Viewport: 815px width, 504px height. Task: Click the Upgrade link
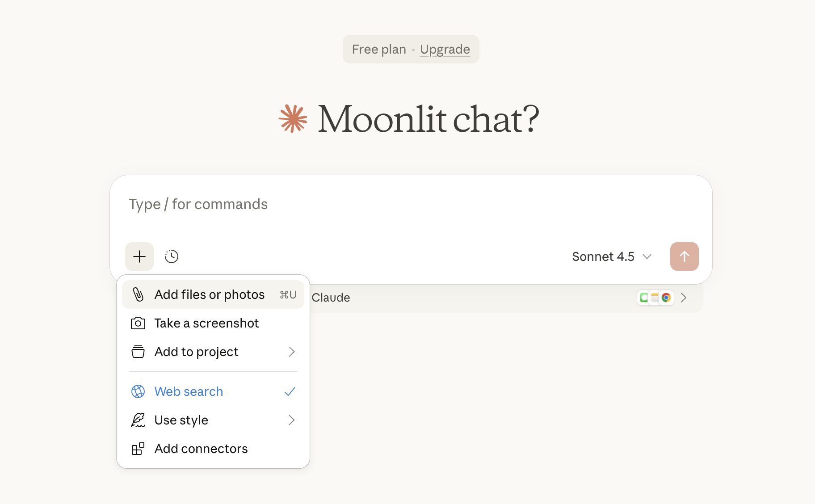click(x=445, y=49)
